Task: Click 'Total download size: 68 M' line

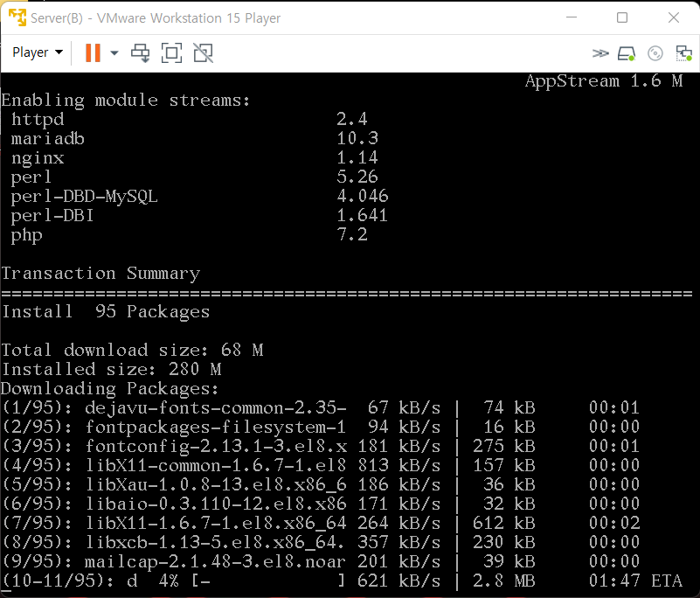Action: 133,350
